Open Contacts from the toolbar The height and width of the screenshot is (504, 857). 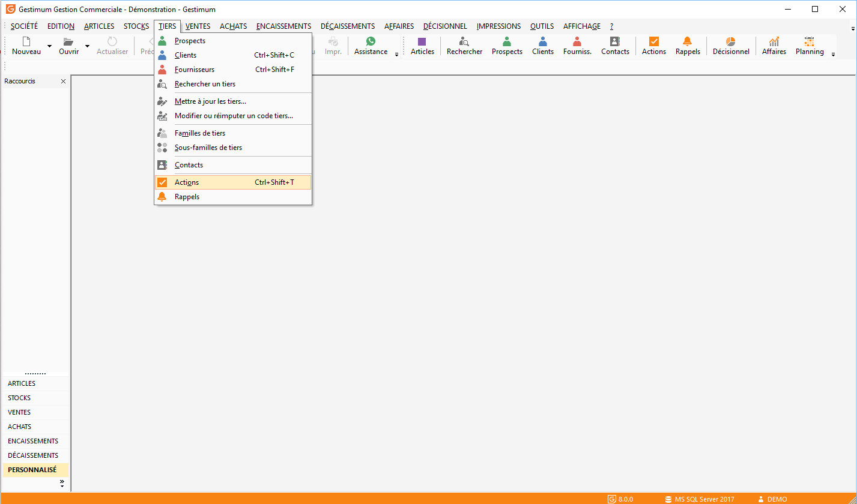coord(615,46)
